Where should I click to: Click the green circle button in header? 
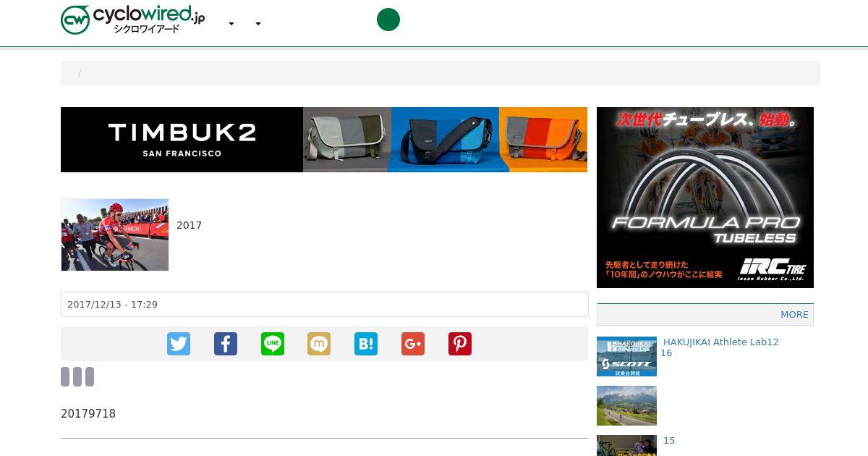coord(388,20)
